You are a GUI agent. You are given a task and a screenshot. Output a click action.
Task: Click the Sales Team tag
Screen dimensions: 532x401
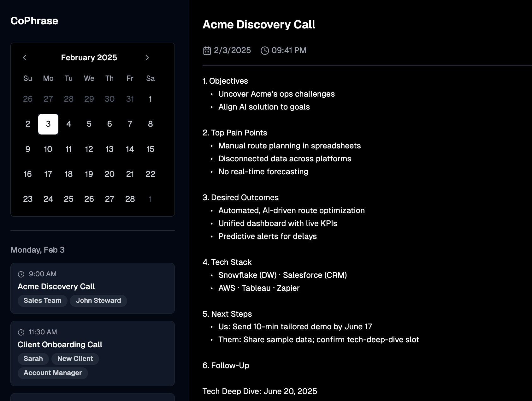(43, 301)
